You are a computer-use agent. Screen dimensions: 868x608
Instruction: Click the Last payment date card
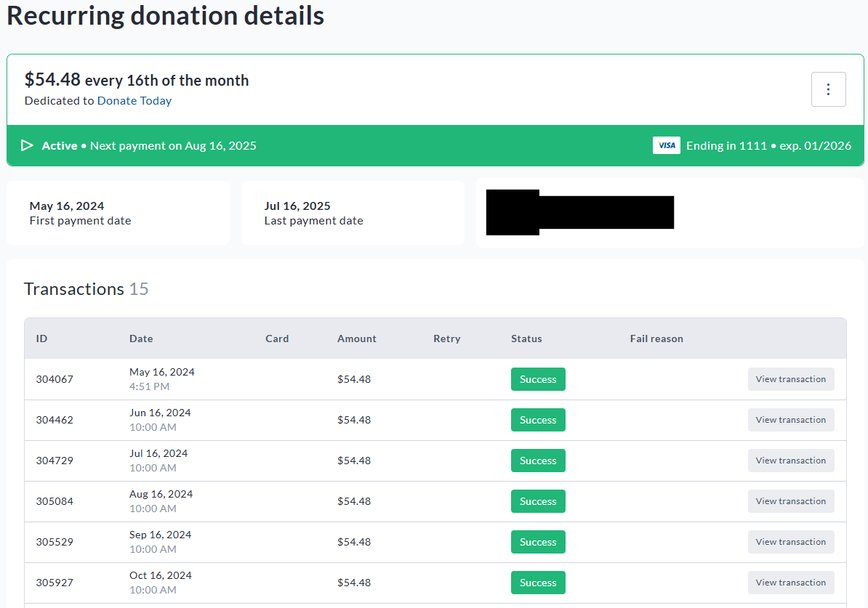pos(353,213)
